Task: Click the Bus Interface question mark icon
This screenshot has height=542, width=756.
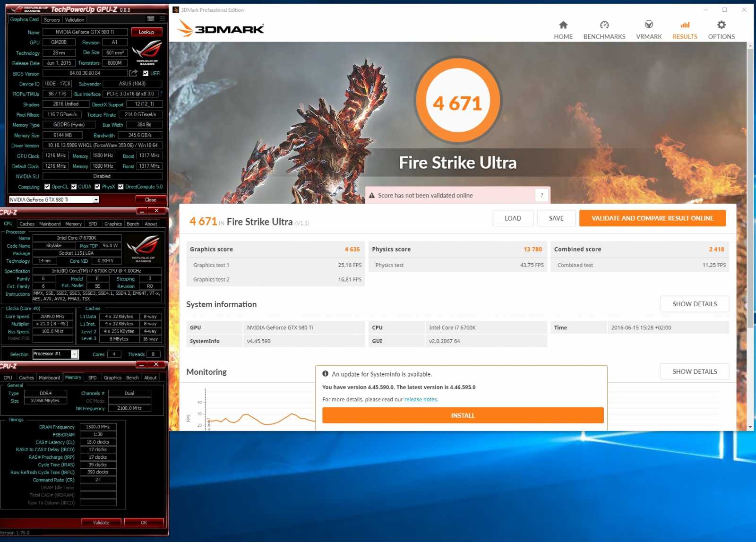Action: click(x=161, y=94)
